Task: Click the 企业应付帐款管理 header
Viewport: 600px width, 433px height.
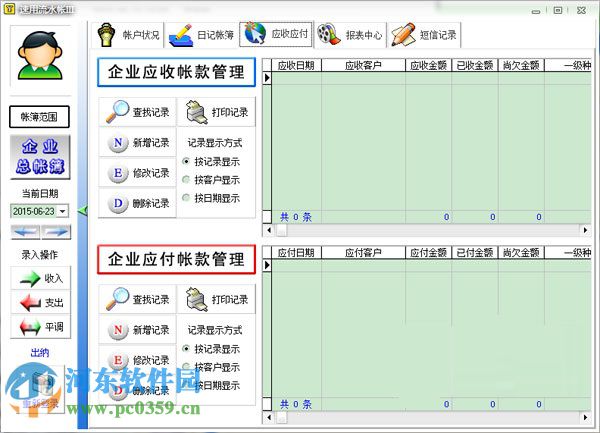Action: 176,259
